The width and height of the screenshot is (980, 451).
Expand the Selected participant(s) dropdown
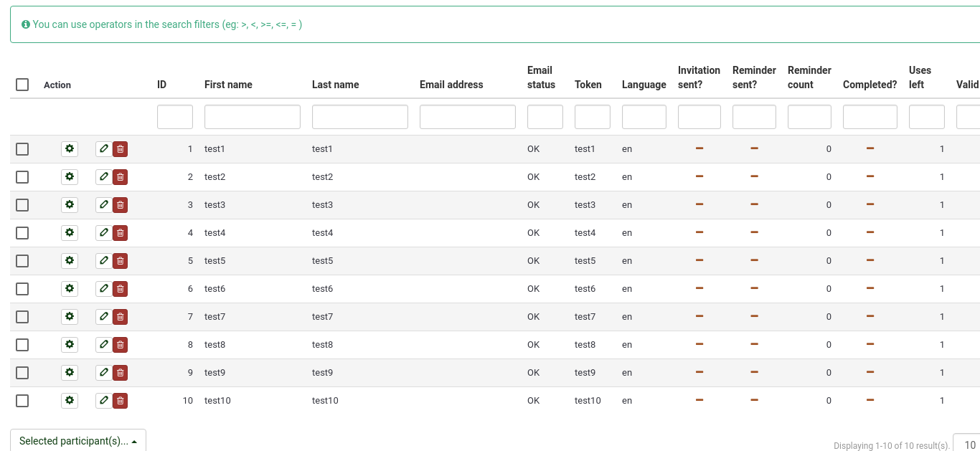78,441
